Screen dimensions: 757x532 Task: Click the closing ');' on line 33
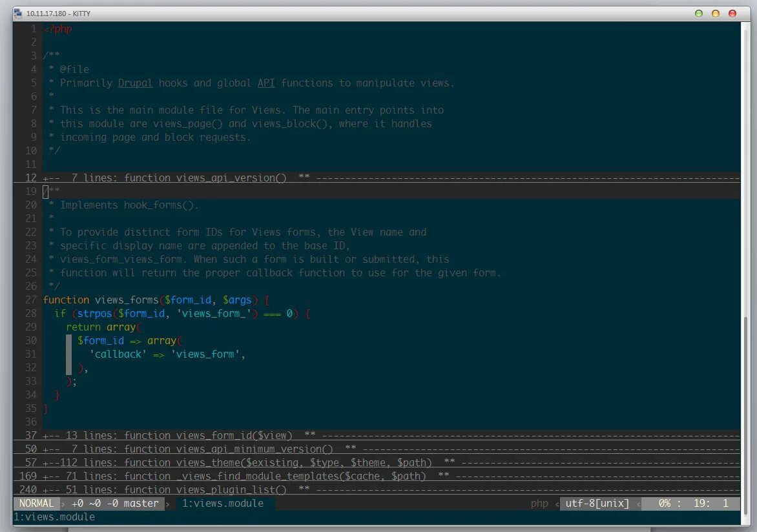(72, 382)
